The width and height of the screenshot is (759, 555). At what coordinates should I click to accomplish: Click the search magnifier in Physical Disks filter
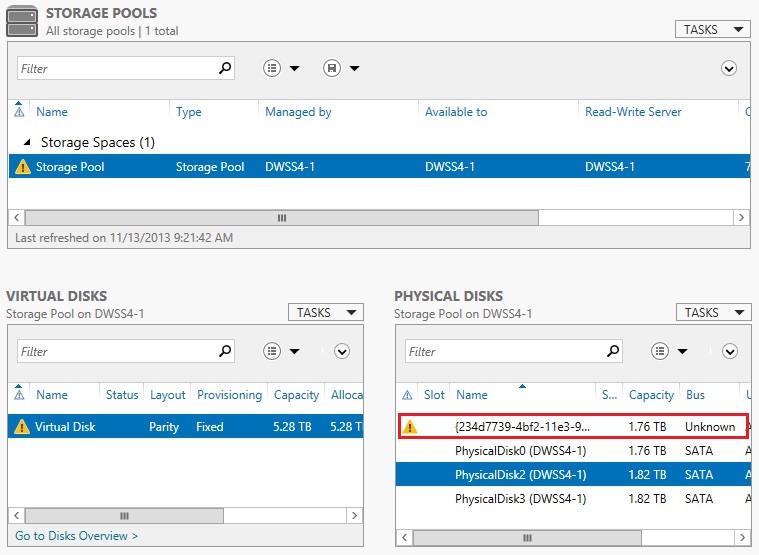point(613,351)
